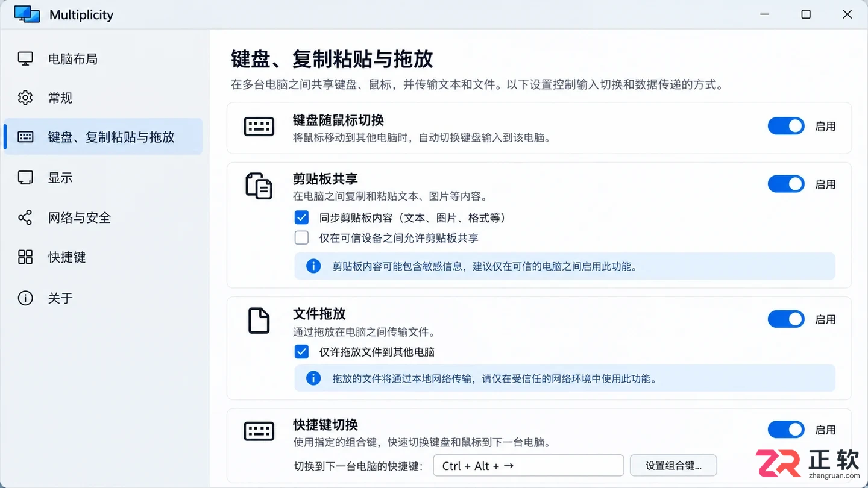Maximize the Multiplicity window

(806, 14)
